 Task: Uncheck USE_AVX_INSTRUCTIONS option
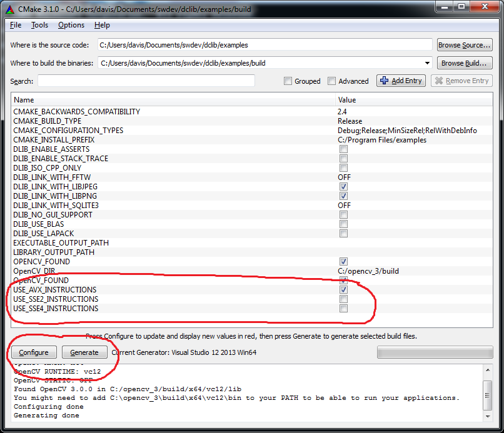tap(343, 290)
